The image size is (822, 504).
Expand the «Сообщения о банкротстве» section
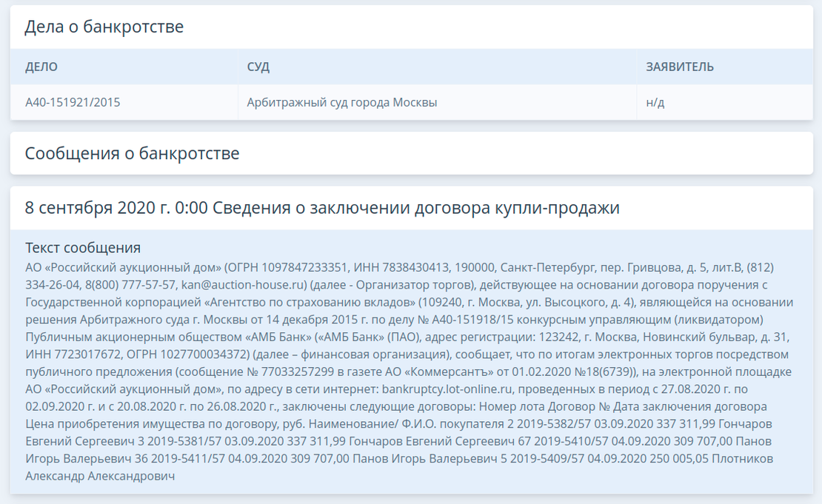tap(132, 154)
